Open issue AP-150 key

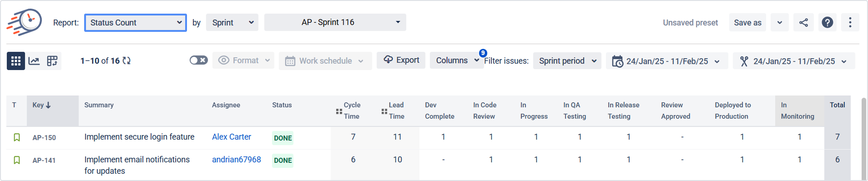click(44, 137)
